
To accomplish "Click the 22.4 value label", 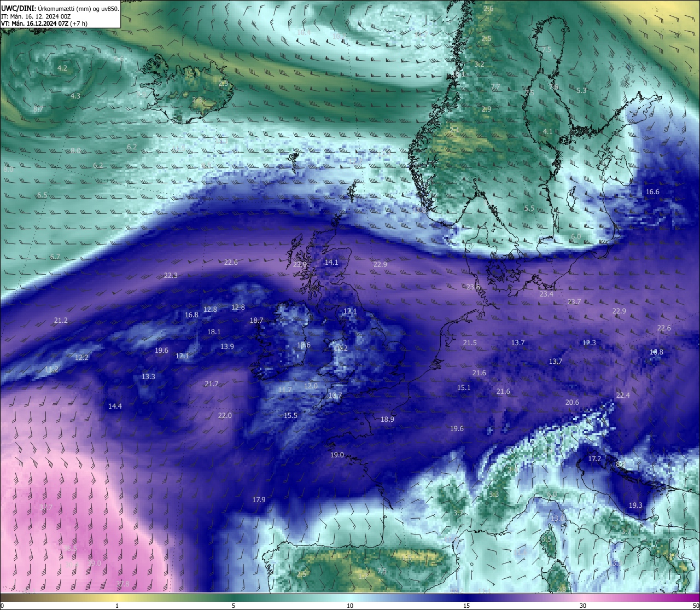I will tap(623, 395).
